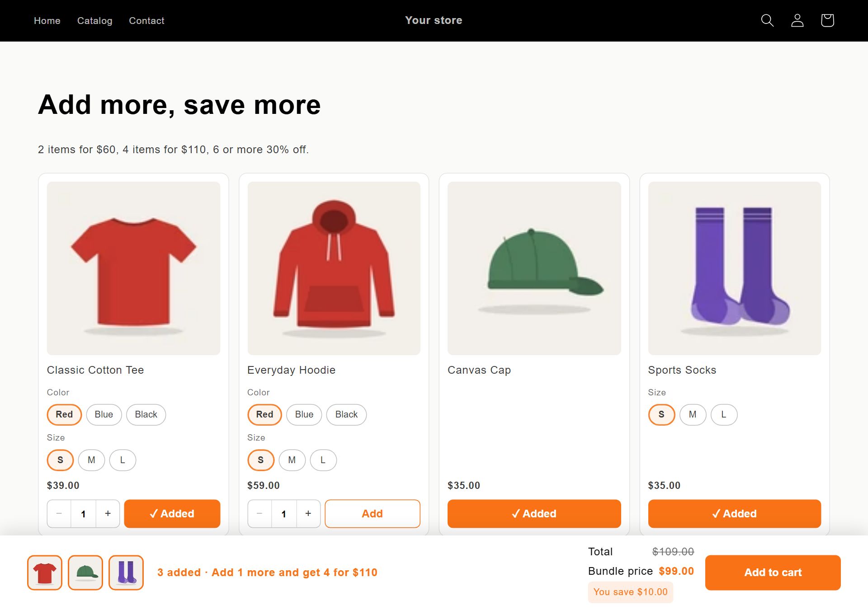Toggle the Added button on Sports Socks
Viewport: 868px width, 610px height.
(734, 513)
